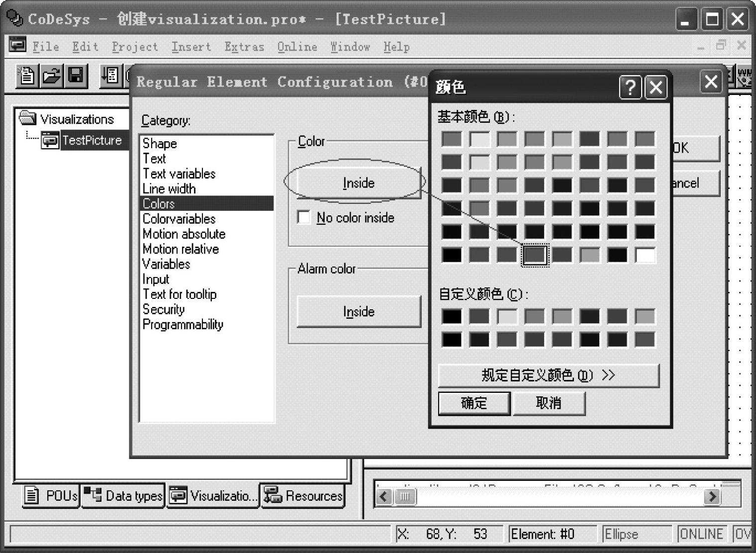Pick the first custom color swatch
Screen dimensions: 756x553
click(x=452, y=316)
